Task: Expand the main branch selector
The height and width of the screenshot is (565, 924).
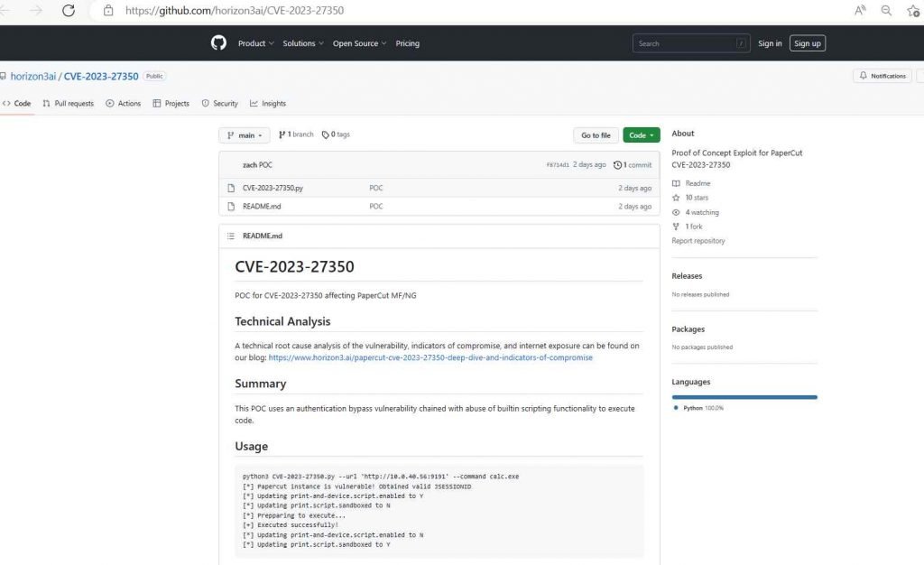Action: click(x=245, y=134)
